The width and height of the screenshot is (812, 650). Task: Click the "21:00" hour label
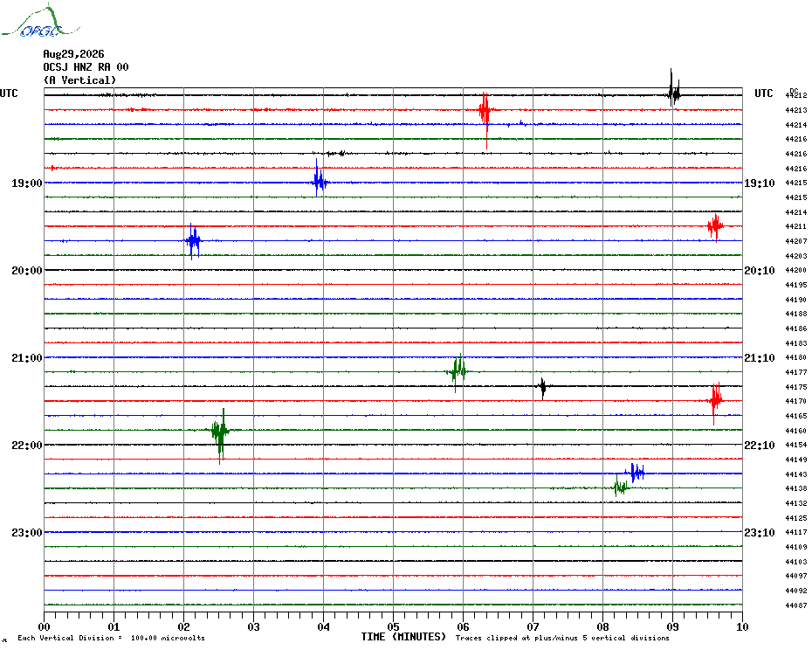(x=27, y=357)
